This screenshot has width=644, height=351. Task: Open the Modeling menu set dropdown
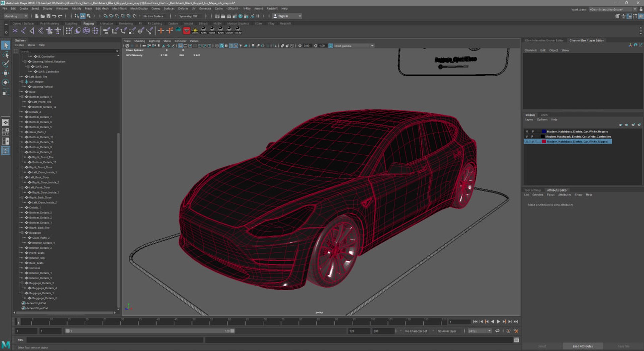[x=16, y=16]
